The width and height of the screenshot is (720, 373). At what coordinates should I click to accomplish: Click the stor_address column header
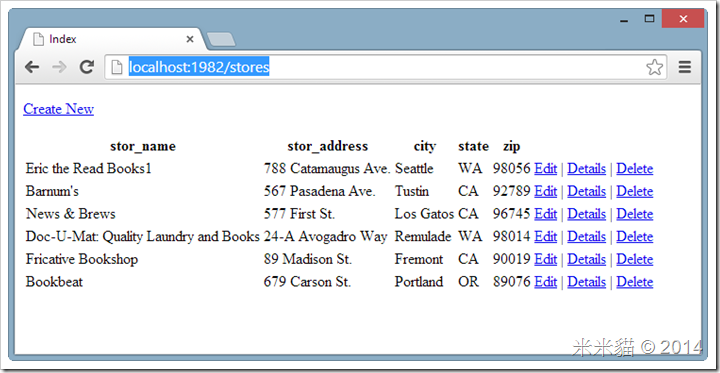click(327, 147)
